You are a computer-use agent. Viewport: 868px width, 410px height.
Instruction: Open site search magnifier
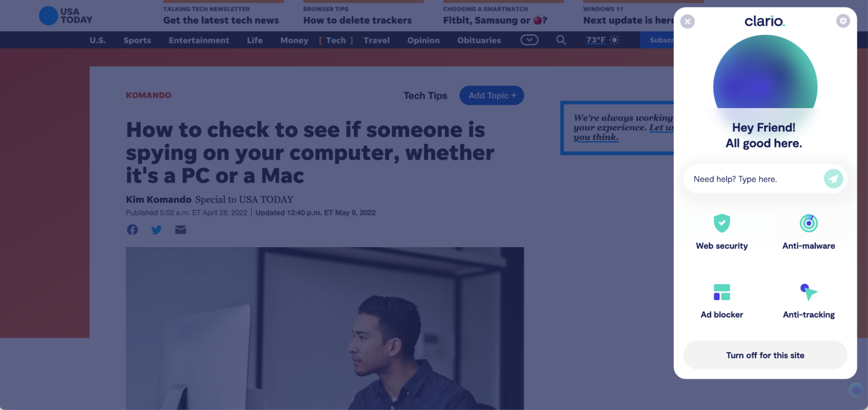pyautogui.click(x=561, y=40)
